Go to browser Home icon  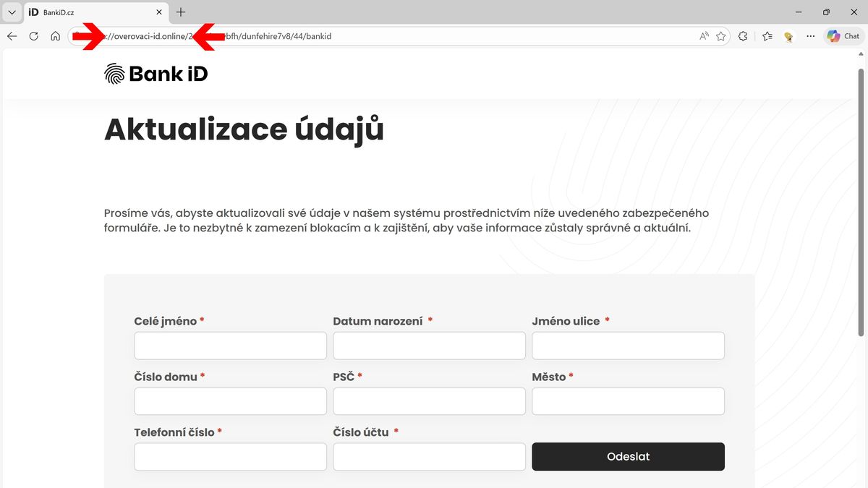55,36
